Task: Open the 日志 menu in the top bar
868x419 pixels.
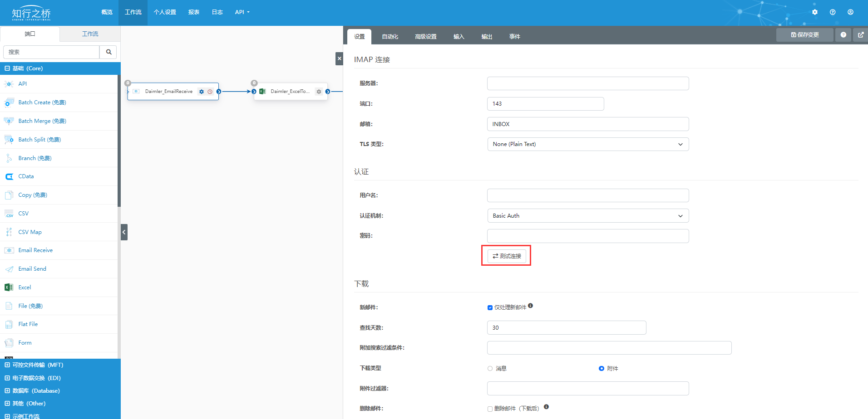Action: click(x=217, y=12)
